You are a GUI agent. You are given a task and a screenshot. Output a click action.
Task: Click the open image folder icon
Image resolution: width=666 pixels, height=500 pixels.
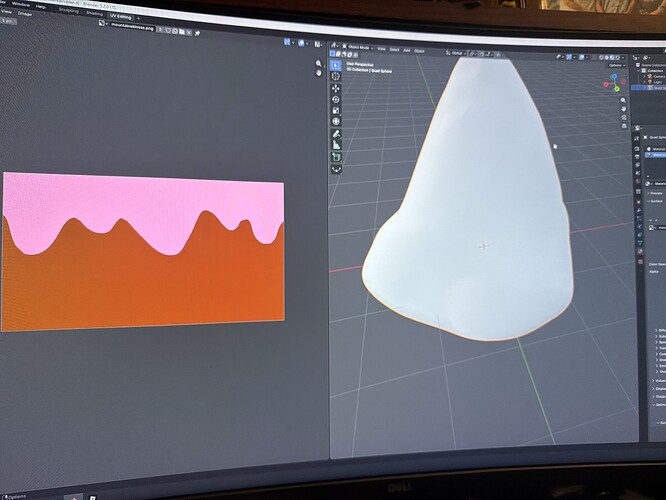182,32
